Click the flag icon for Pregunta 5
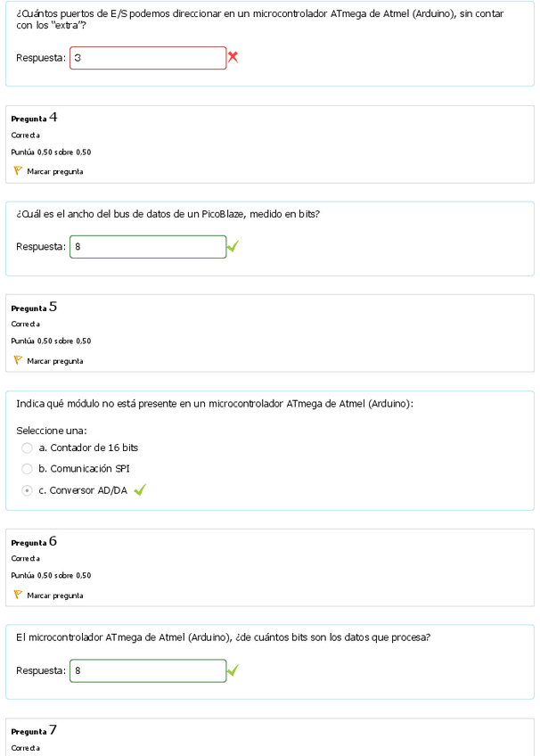Screen dimensions: 540x756 point(17,360)
